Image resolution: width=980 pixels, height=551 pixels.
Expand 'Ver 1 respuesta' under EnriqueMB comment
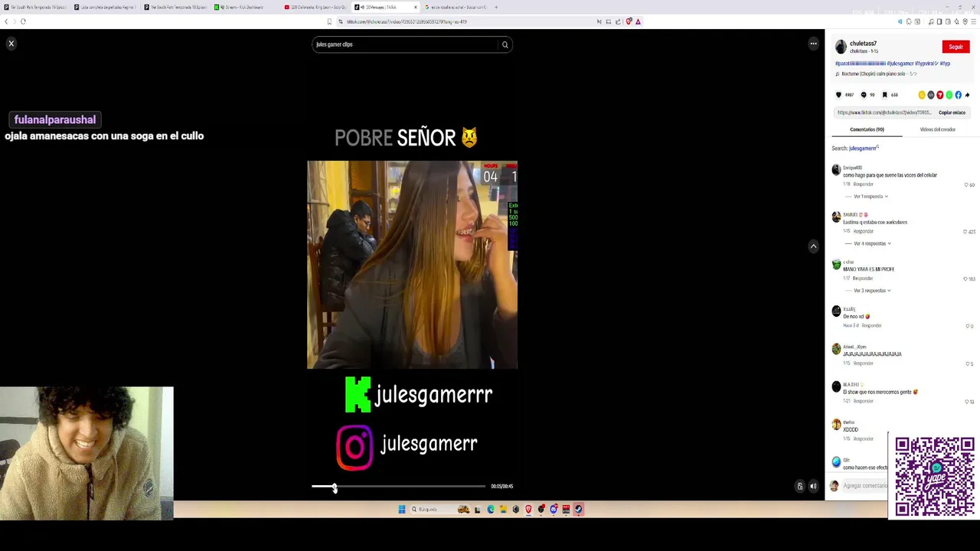click(871, 197)
